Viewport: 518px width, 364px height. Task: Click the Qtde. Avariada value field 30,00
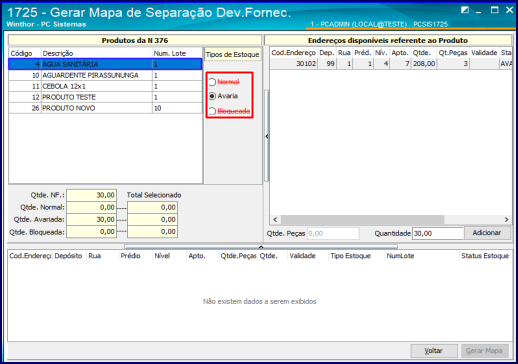point(91,219)
